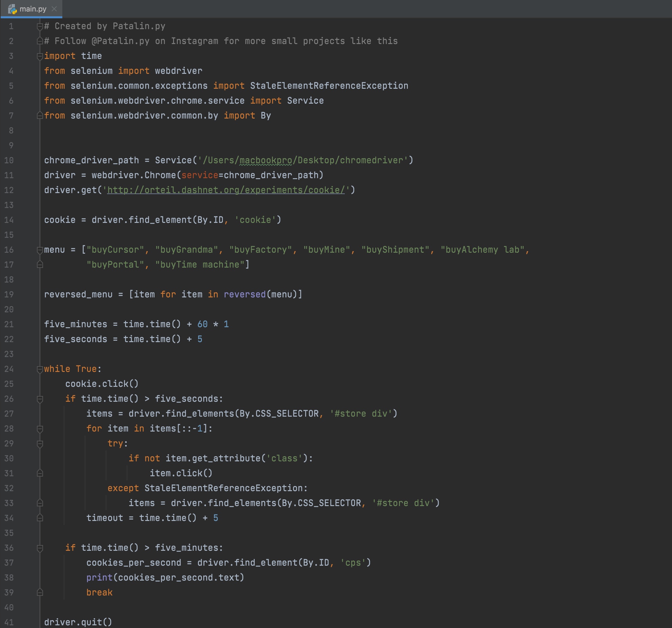
Task: Place cursor on the driver.quit() line
Action: pyautogui.click(x=78, y=622)
